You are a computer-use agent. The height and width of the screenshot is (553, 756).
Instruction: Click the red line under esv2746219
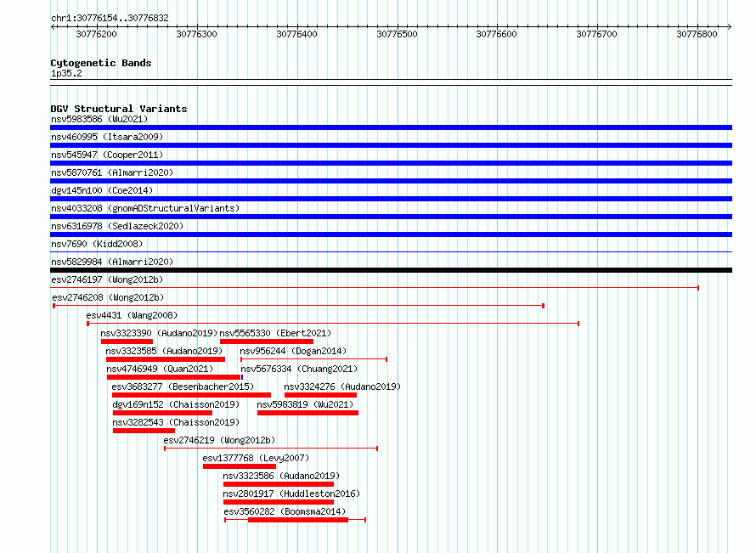tap(271, 449)
